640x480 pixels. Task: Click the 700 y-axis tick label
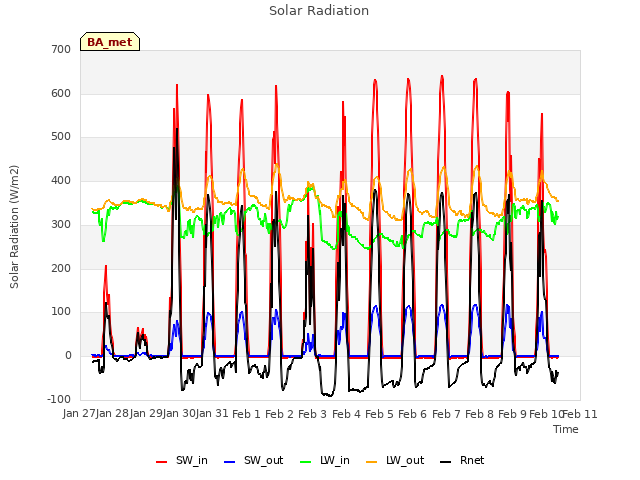tap(61, 49)
